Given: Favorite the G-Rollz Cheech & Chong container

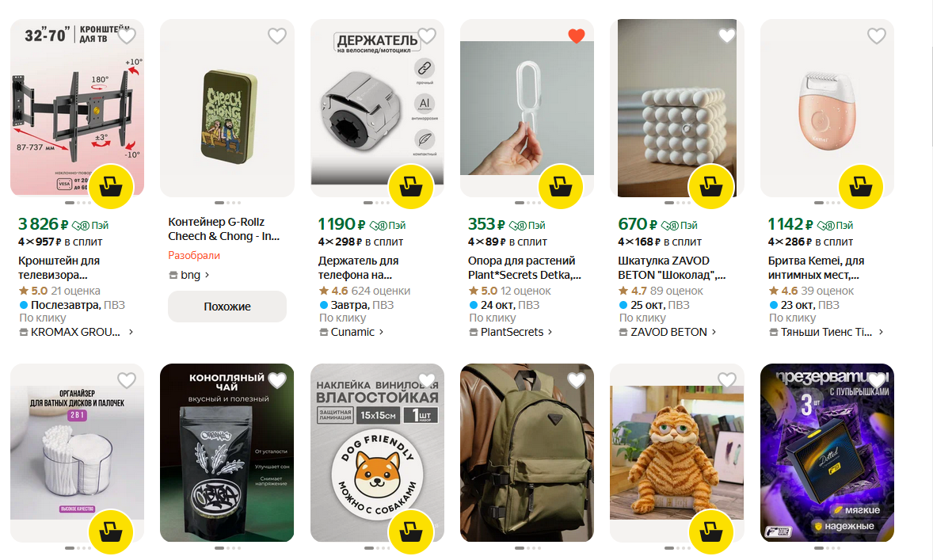Looking at the screenshot, I should (x=276, y=36).
